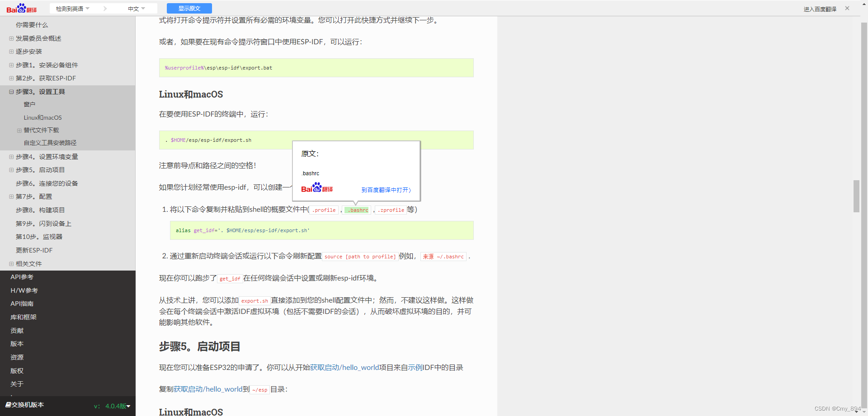This screenshot has width=868, height=416.
Task: Expand 步骤4。设置环境变量 entry
Action: pos(11,157)
